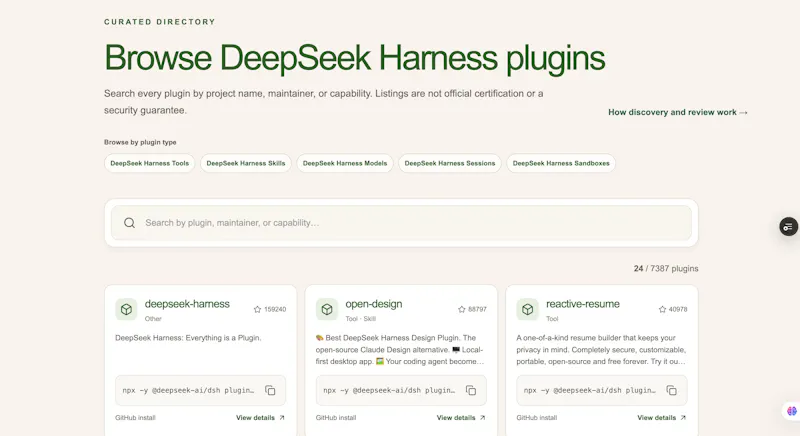Click the 'CURATED DIRECTORY' heading label

(x=160, y=22)
